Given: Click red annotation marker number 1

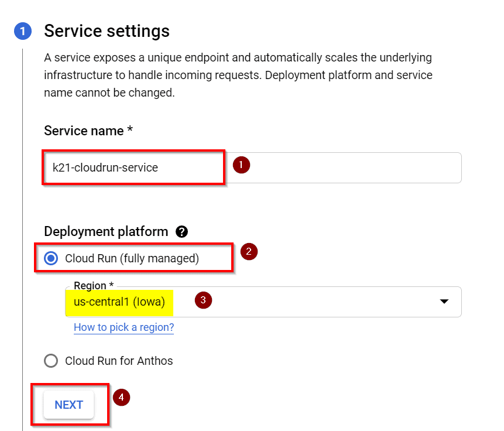Looking at the screenshot, I should click(242, 166).
